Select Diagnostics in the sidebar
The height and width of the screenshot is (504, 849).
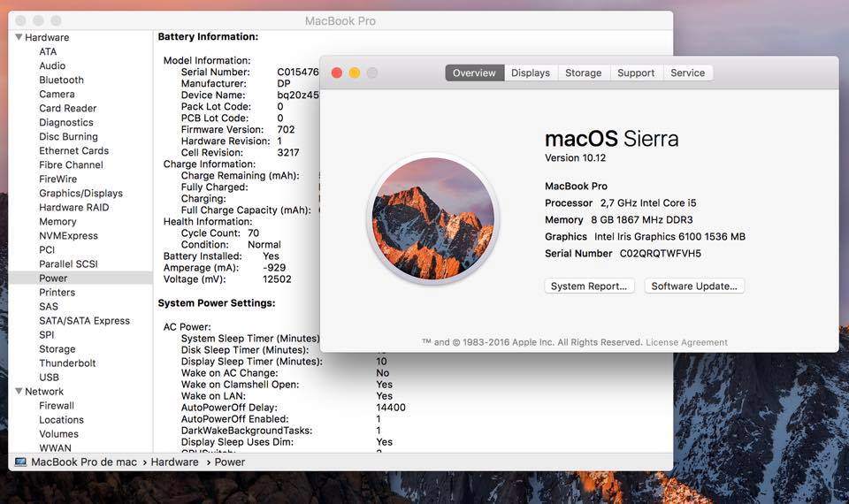click(x=66, y=122)
